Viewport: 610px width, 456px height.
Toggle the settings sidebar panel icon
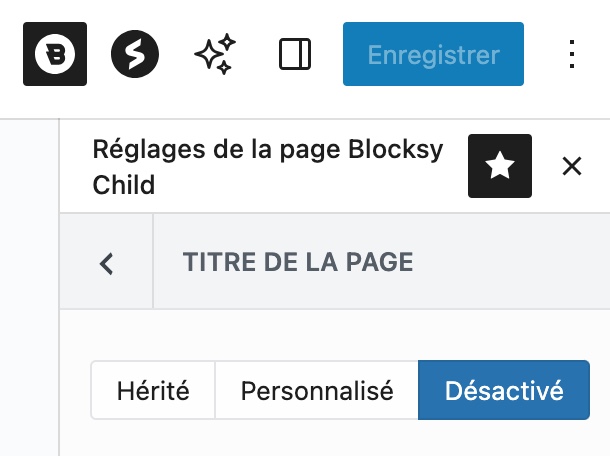(295, 54)
